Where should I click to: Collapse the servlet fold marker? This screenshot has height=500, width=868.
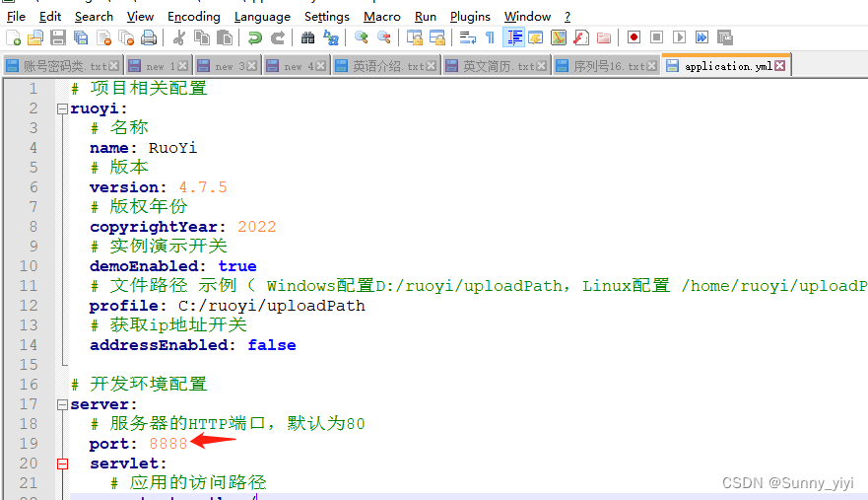pyautogui.click(x=62, y=464)
